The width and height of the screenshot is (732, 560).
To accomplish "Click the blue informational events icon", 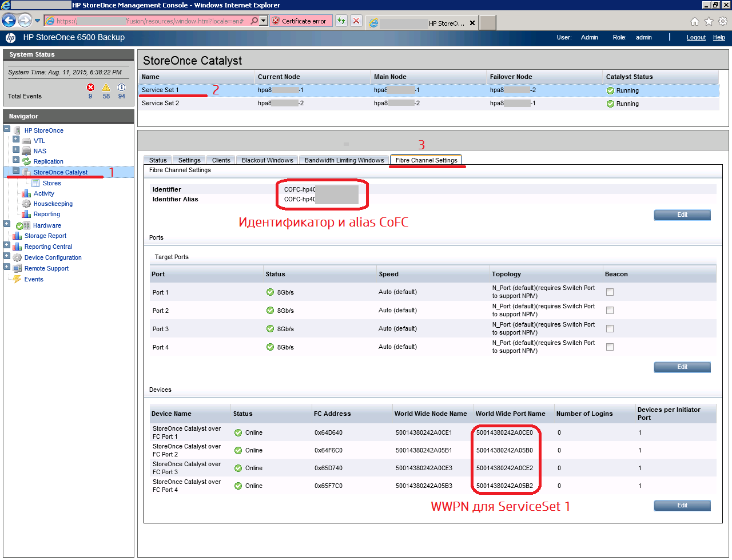I will tap(122, 87).
